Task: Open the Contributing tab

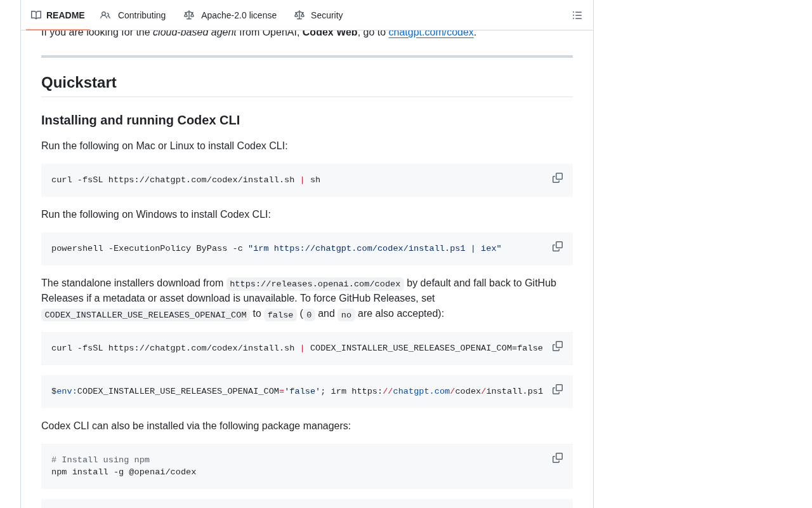Action: coord(133,15)
